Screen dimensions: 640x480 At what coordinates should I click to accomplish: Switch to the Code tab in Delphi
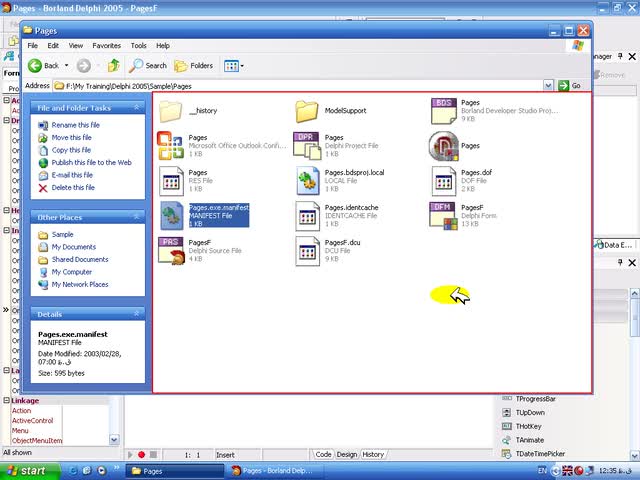click(323, 454)
